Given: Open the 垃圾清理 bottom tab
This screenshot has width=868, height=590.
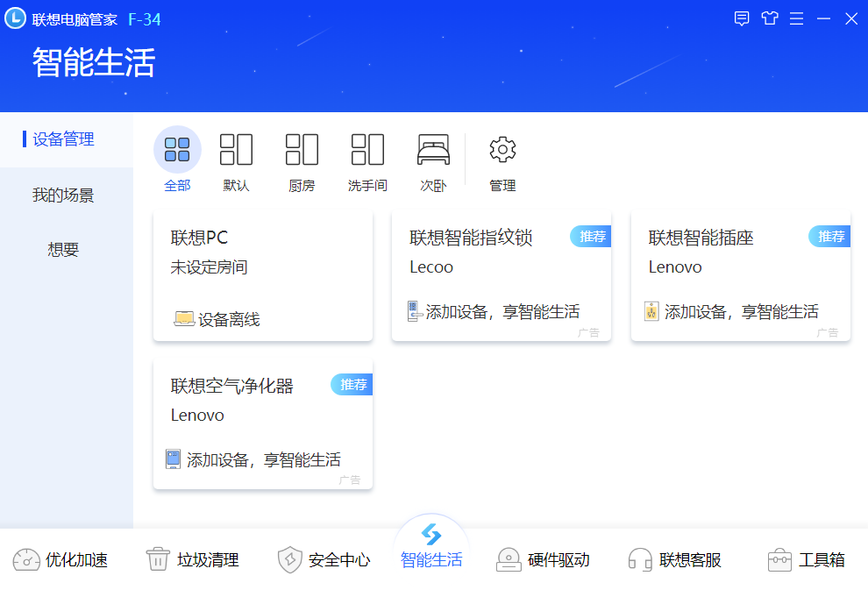Looking at the screenshot, I should 192,559.
